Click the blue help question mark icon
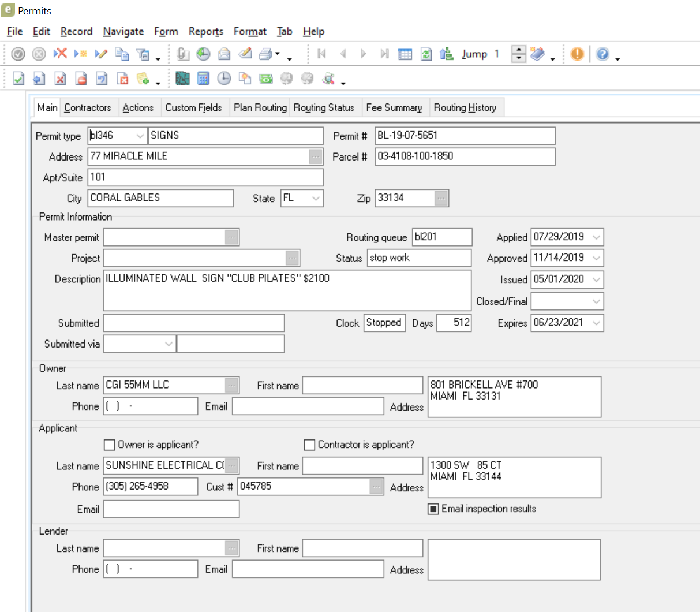This screenshot has height=612, width=700. [602, 54]
